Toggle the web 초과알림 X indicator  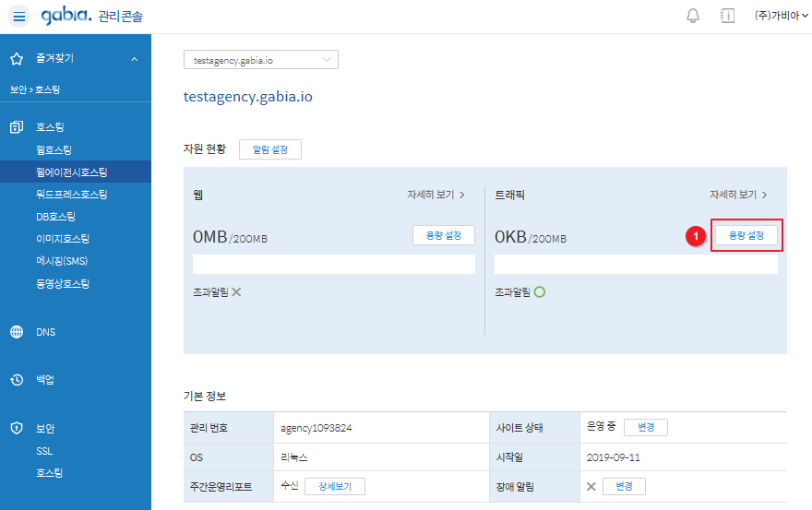pos(236,292)
